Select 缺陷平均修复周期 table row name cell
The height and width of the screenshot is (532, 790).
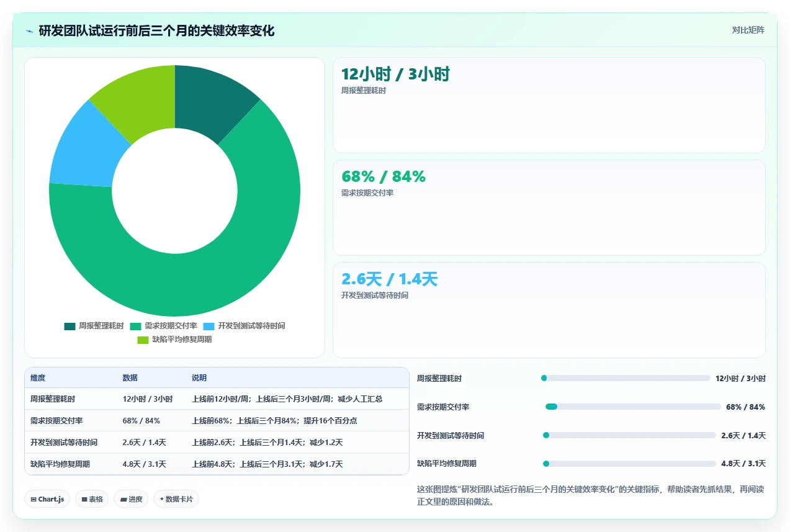(x=60, y=464)
